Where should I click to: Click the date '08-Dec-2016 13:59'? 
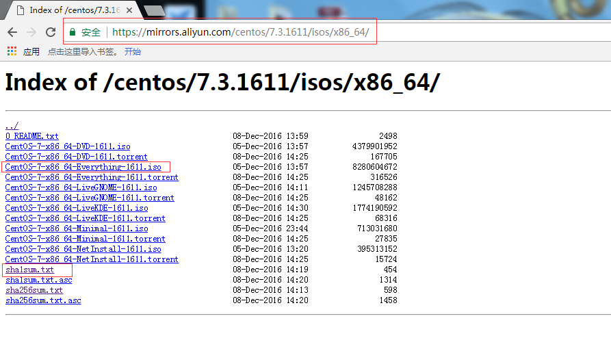tap(270, 136)
